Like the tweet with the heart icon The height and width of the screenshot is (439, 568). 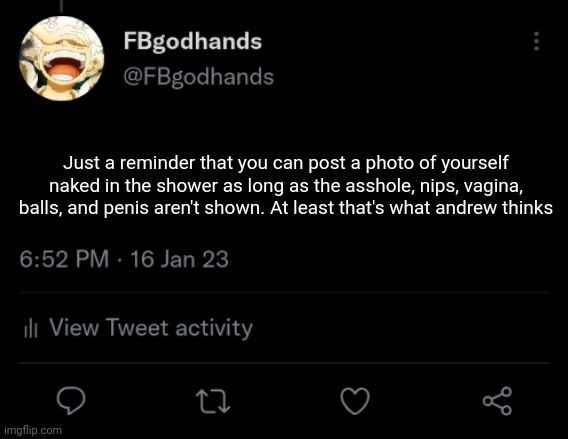coord(355,401)
